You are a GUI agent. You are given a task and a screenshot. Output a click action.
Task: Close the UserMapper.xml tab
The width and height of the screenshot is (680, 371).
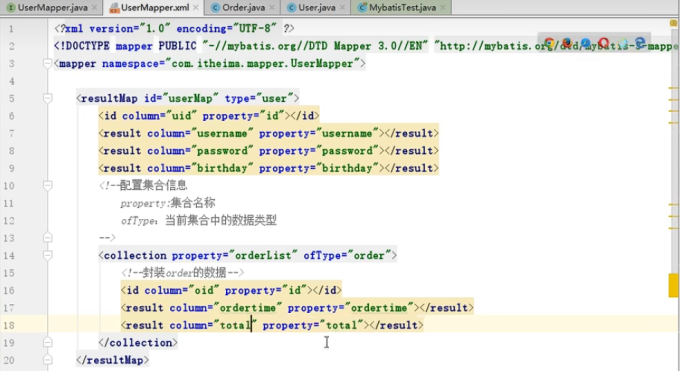click(x=196, y=7)
